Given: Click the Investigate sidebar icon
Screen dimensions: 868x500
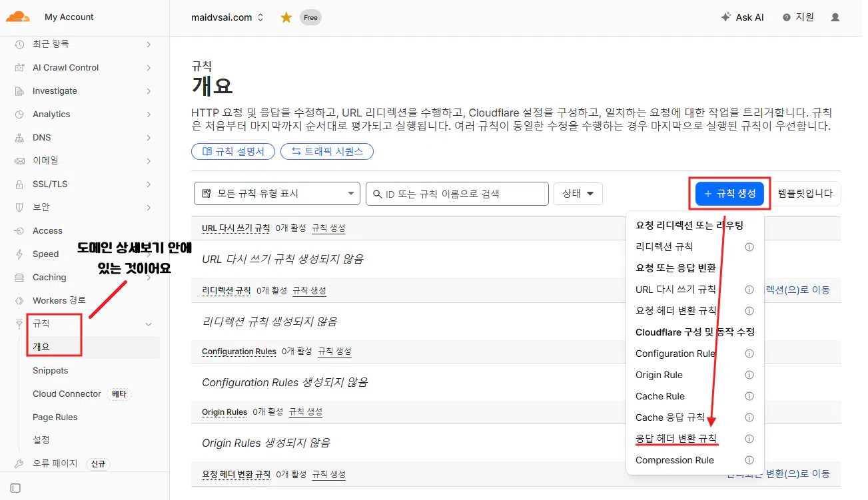Looking at the screenshot, I should coord(19,91).
